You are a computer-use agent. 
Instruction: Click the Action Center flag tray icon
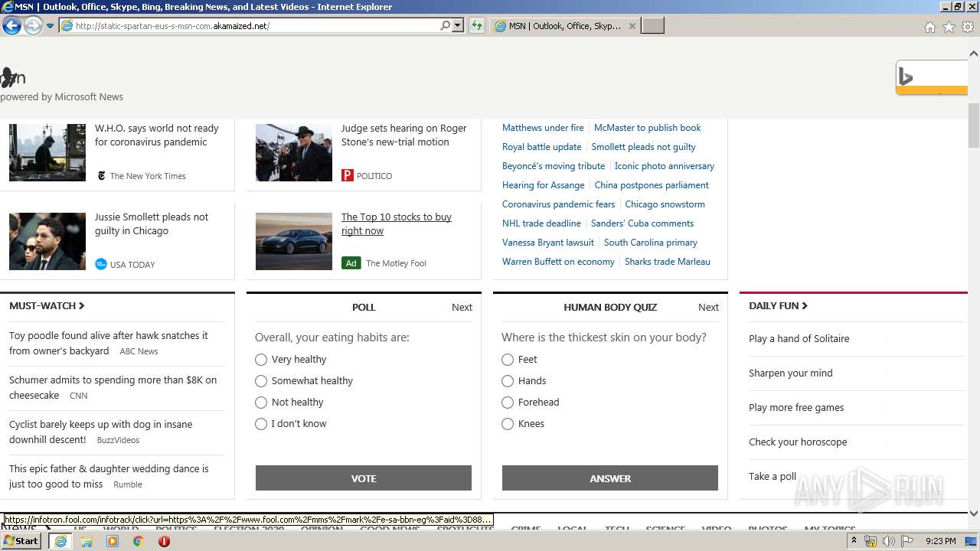907,541
